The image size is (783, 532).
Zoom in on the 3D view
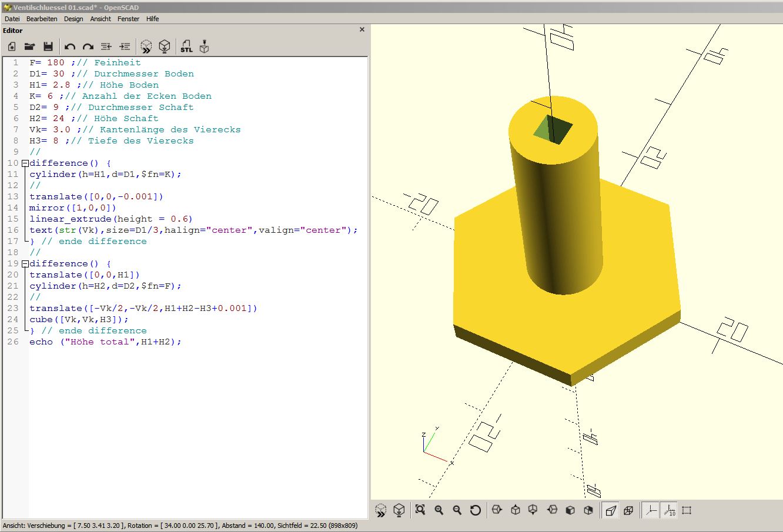pyautogui.click(x=439, y=510)
